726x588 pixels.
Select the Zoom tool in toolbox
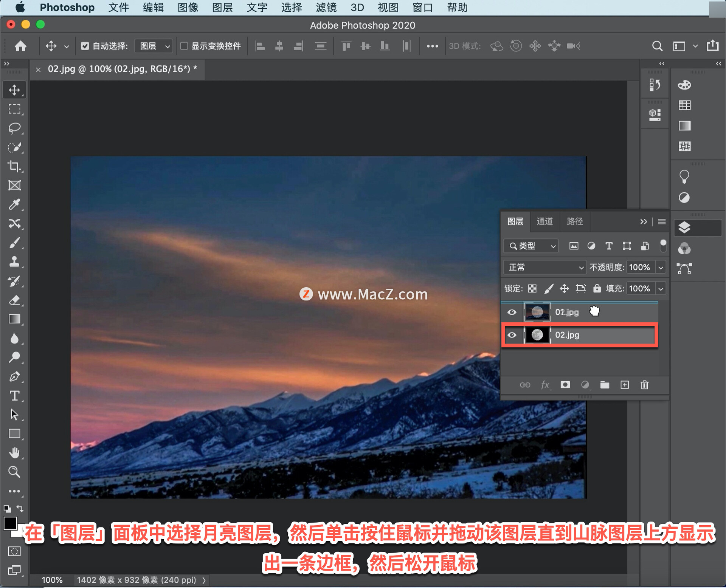click(14, 472)
